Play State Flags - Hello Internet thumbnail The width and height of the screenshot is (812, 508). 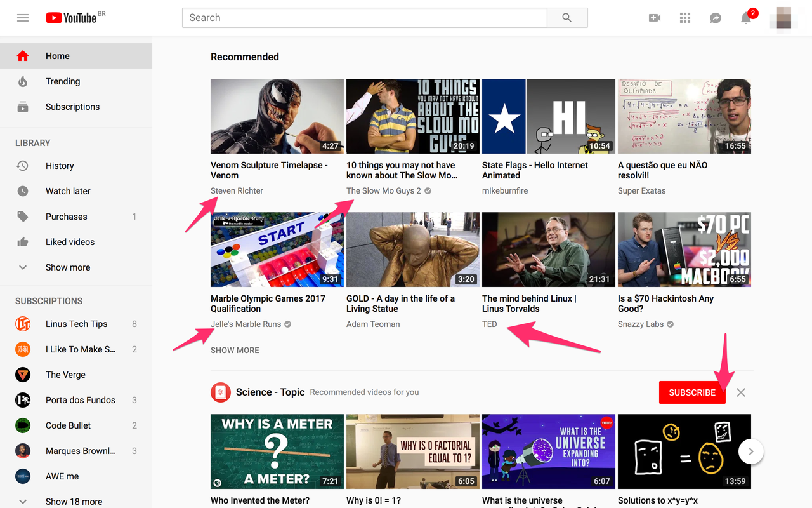click(x=549, y=116)
